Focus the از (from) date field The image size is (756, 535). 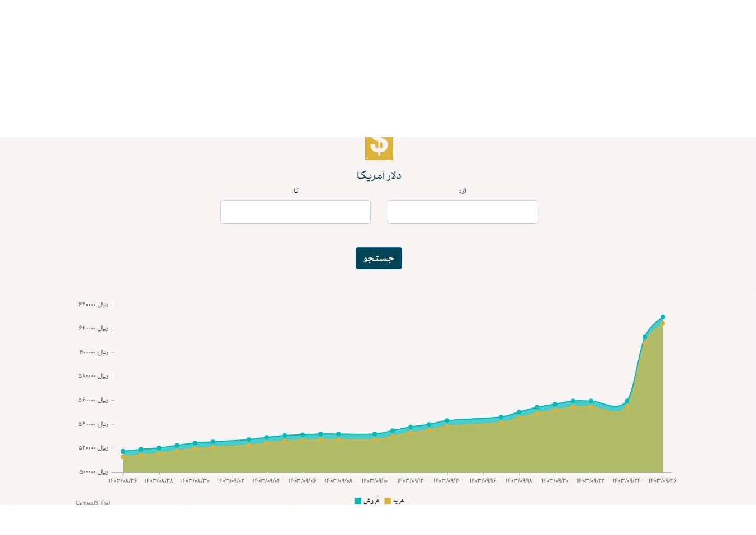(x=462, y=212)
